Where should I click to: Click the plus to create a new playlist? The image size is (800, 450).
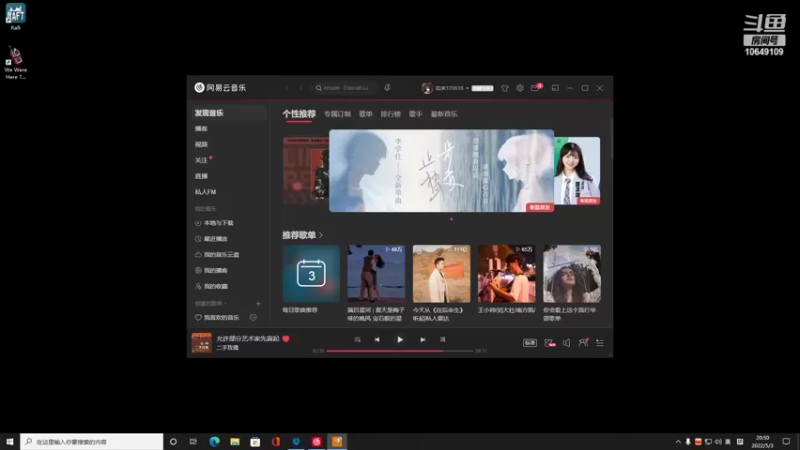[x=258, y=304]
